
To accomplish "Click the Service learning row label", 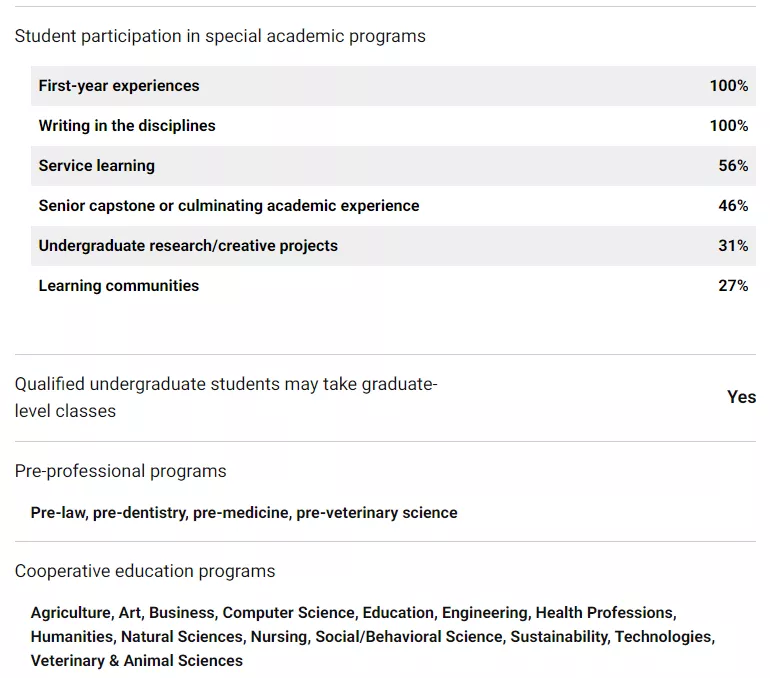I will click(x=97, y=166).
